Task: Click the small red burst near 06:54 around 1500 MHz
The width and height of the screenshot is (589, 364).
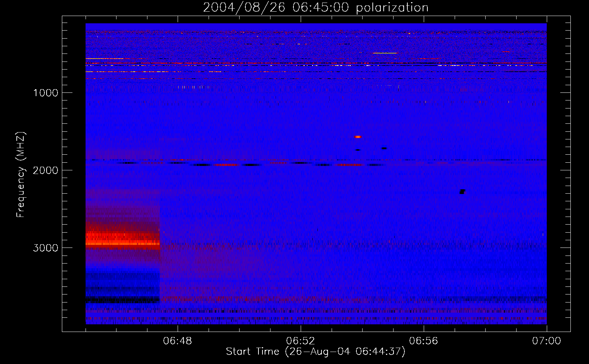Action: pos(358,137)
